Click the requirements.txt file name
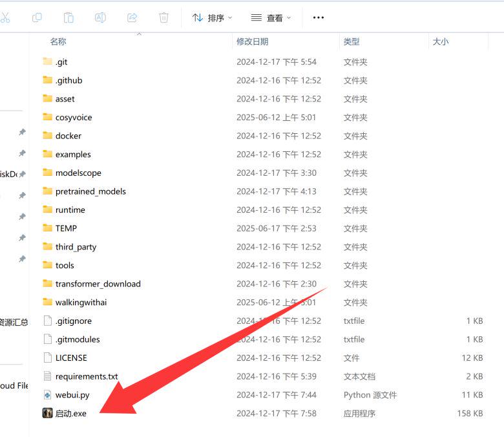This screenshot has width=504, height=437. click(87, 376)
